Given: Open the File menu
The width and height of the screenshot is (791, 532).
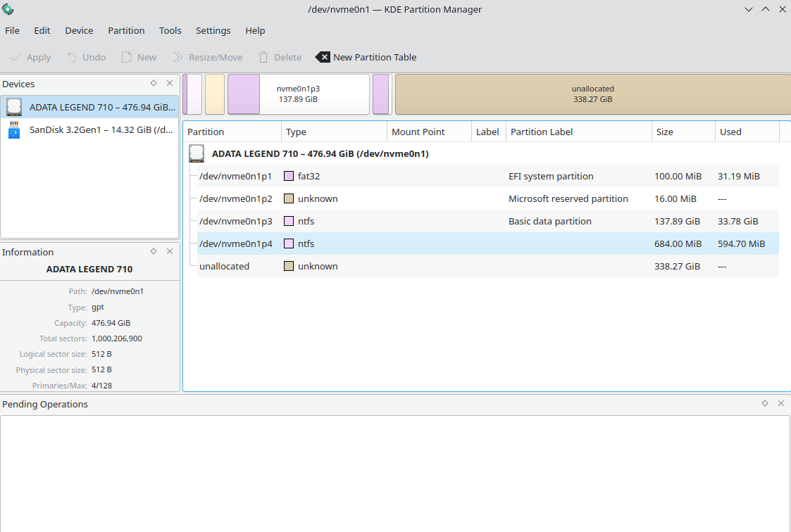Looking at the screenshot, I should 12,31.
